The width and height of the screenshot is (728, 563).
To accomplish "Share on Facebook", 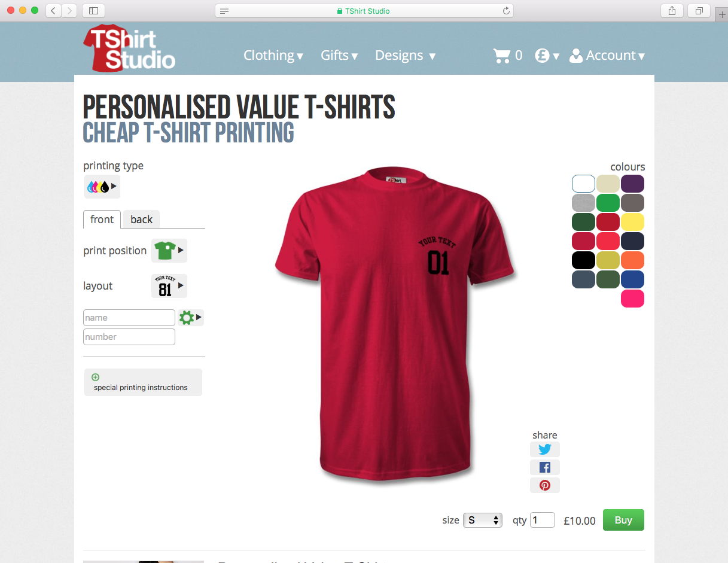I will tap(544, 467).
